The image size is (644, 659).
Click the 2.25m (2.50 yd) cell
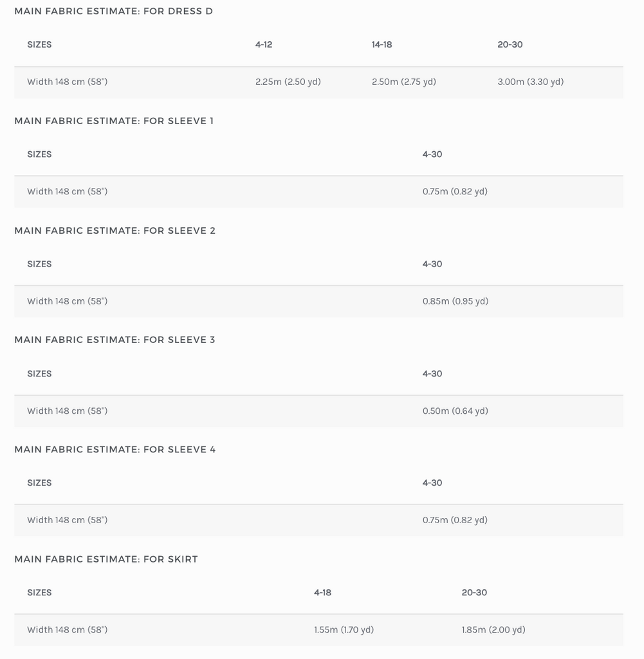(288, 82)
